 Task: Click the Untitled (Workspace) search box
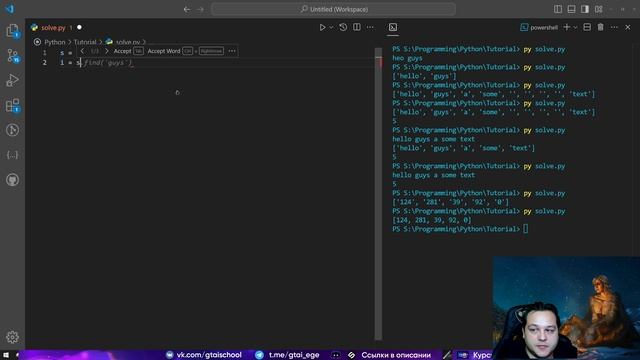(x=333, y=9)
